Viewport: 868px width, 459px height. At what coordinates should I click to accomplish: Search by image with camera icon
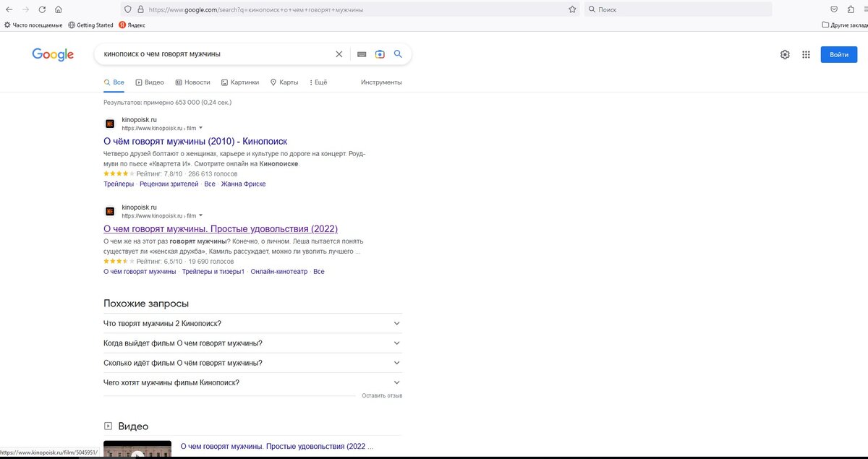[380, 54]
